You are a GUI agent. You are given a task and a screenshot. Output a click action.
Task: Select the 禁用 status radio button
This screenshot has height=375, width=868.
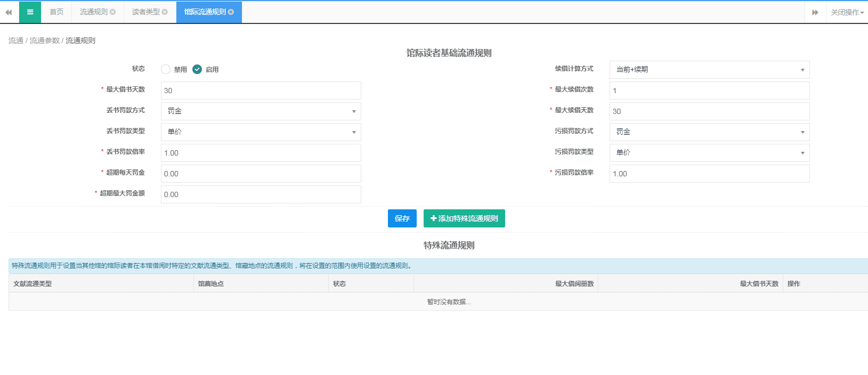click(x=166, y=69)
